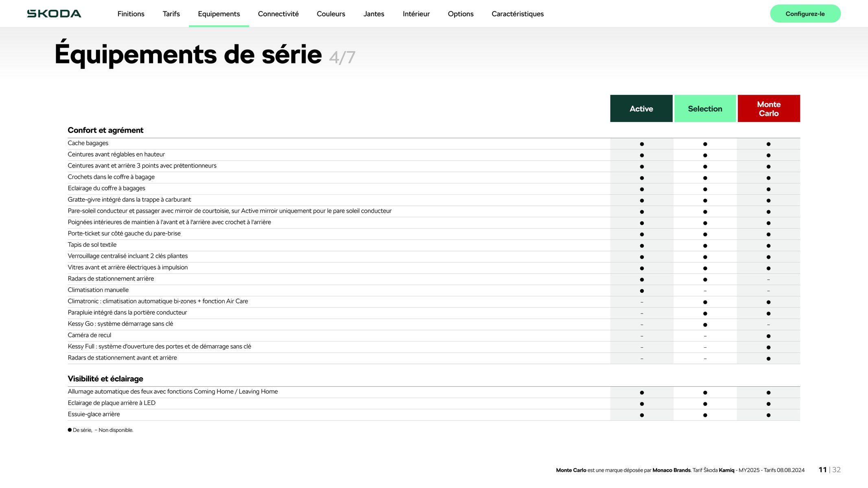
Task: Select the Finitions menu item
Action: (130, 14)
